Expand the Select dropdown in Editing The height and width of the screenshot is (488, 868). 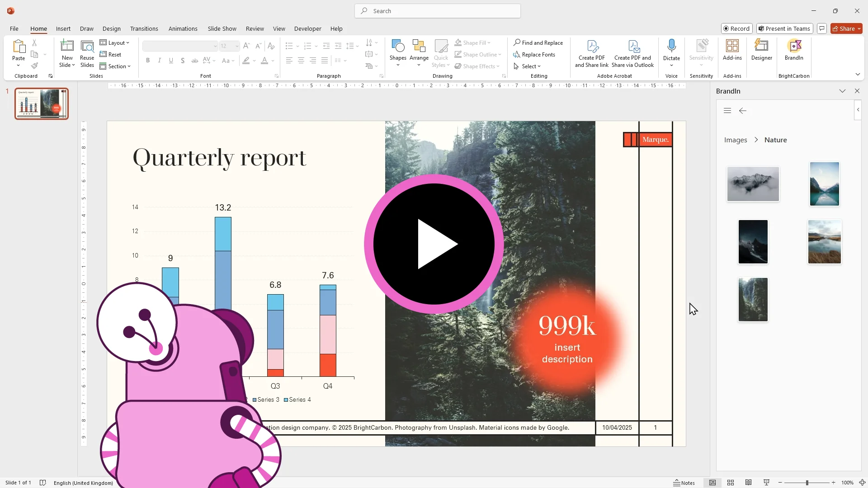click(x=527, y=66)
